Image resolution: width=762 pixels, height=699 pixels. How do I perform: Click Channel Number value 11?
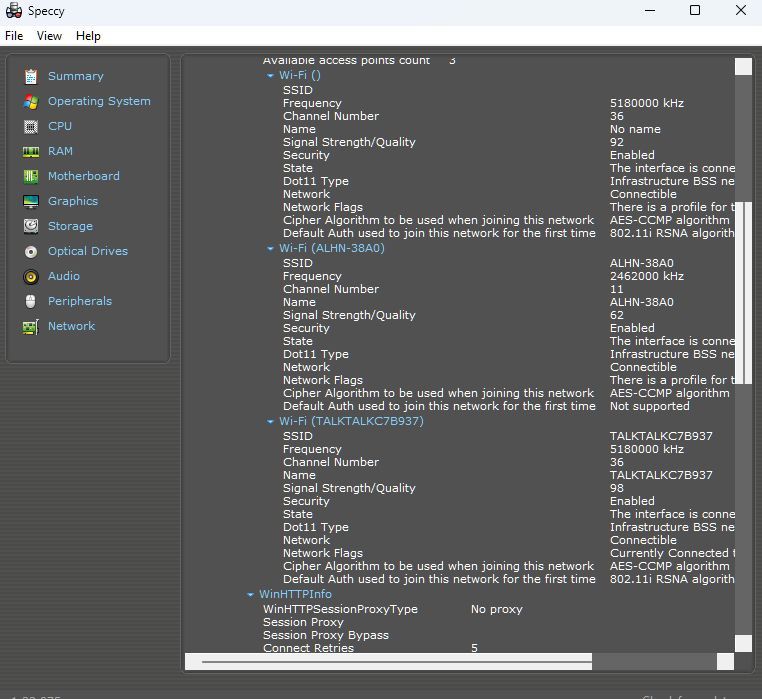click(x=616, y=289)
